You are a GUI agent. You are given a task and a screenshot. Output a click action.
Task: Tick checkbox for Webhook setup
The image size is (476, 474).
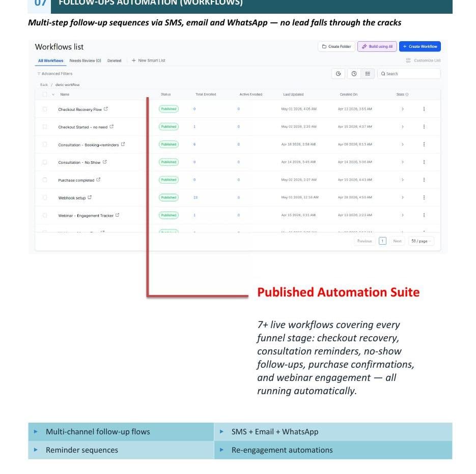point(45,198)
